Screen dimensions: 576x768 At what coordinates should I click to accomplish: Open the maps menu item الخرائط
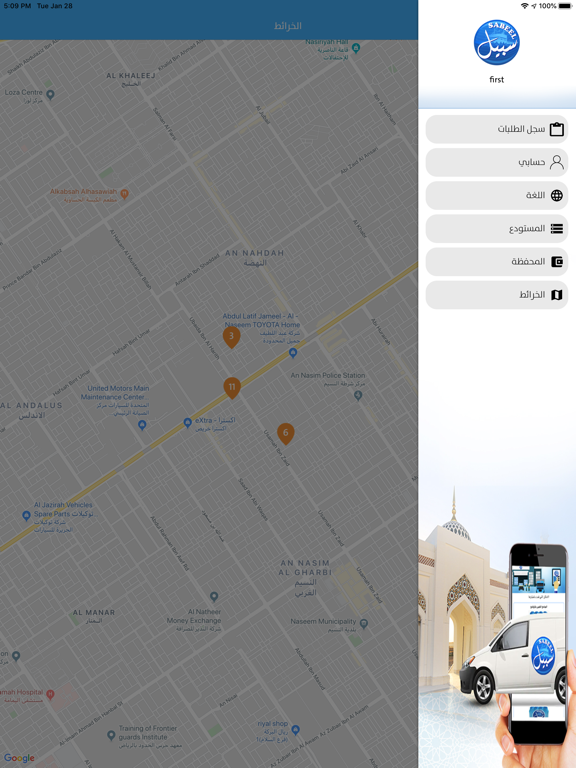pyautogui.click(x=497, y=295)
